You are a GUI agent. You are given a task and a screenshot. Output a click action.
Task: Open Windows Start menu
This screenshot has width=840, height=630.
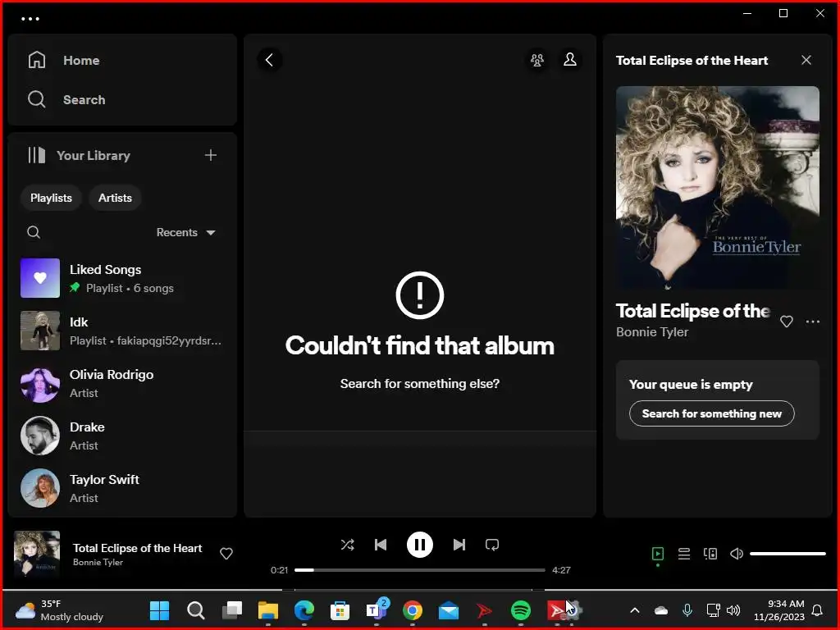[x=160, y=609]
